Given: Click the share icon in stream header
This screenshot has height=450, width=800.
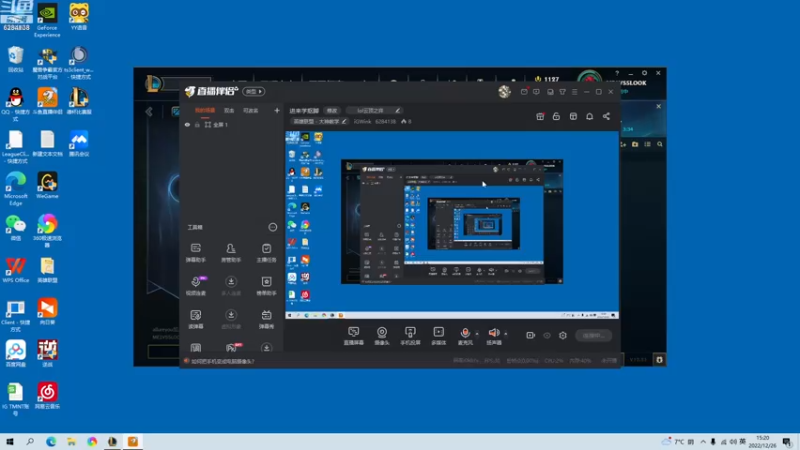Looking at the screenshot, I should [606, 116].
